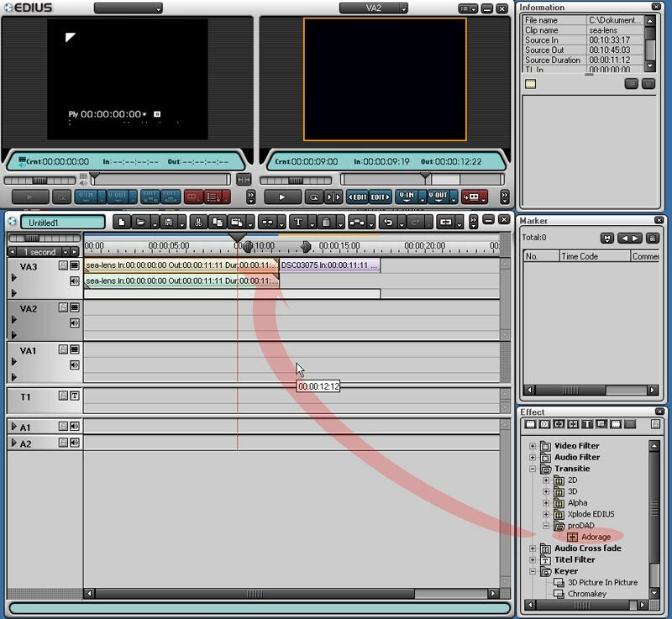672x619 pixels.
Task: Click the timeline horizontal scrollbar
Action: click(255, 594)
